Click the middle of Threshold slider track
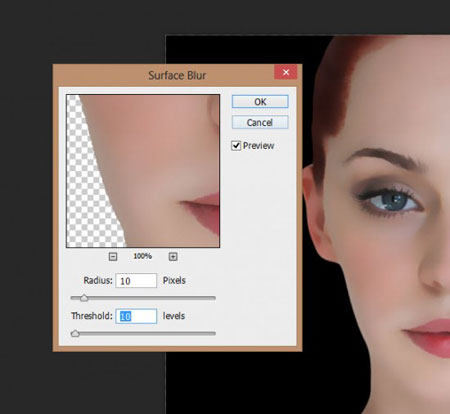This screenshot has width=450, height=414. click(143, 333)
